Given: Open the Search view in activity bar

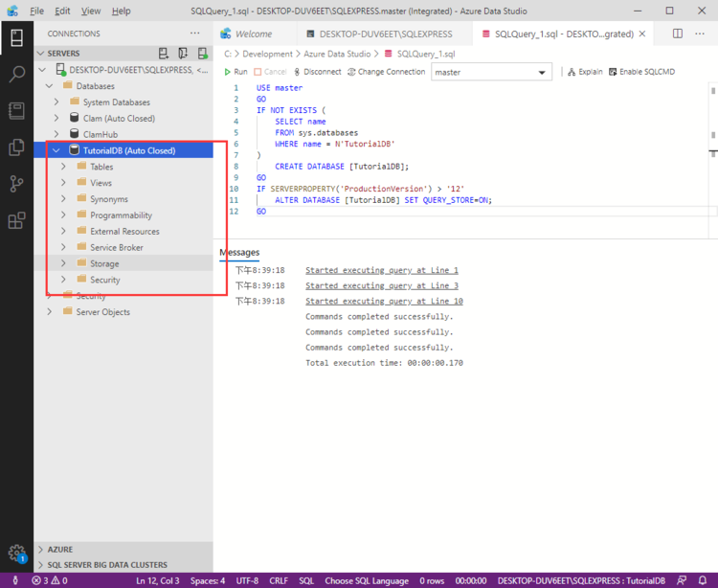Looking at the screenshot, I should coord(16,74).
